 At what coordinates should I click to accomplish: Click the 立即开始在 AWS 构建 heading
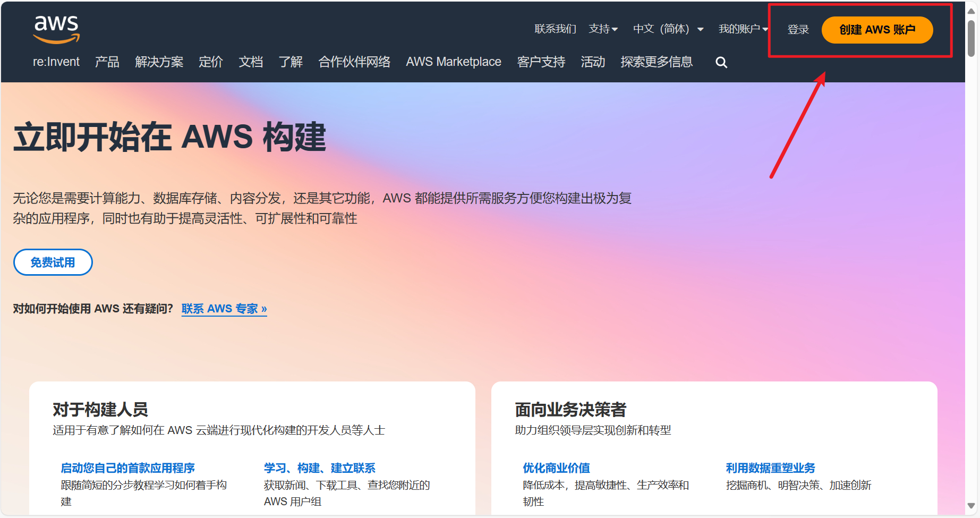coord(169,137)
